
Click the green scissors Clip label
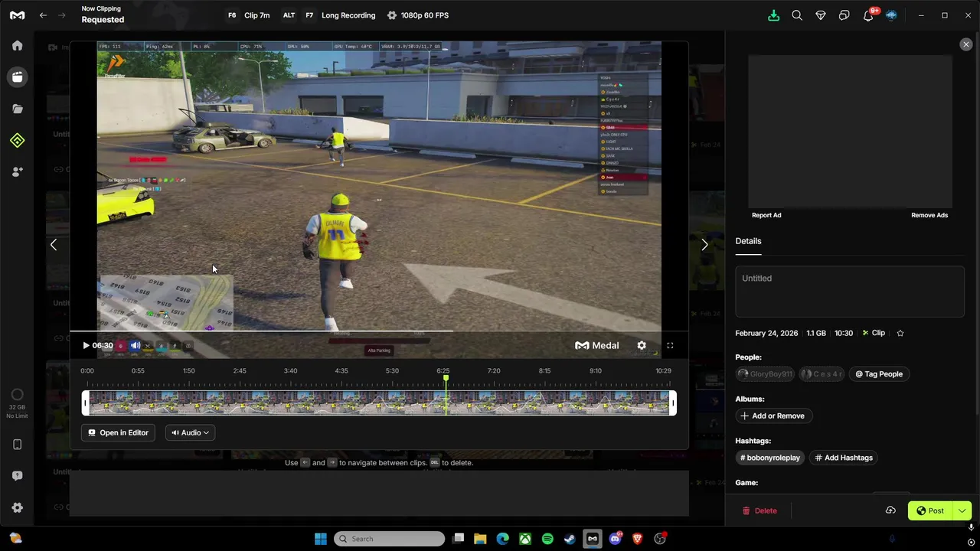(x=874, y=333)
